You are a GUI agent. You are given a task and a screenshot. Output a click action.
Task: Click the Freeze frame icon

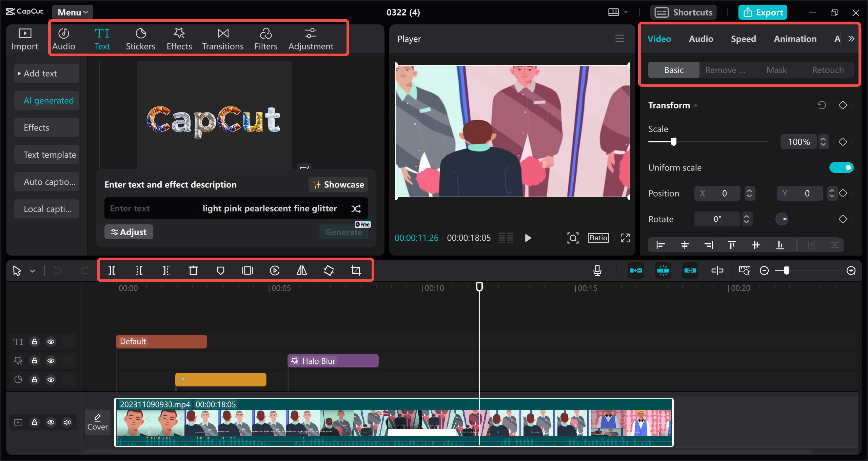pyautogui.click(x=248, y=270)
